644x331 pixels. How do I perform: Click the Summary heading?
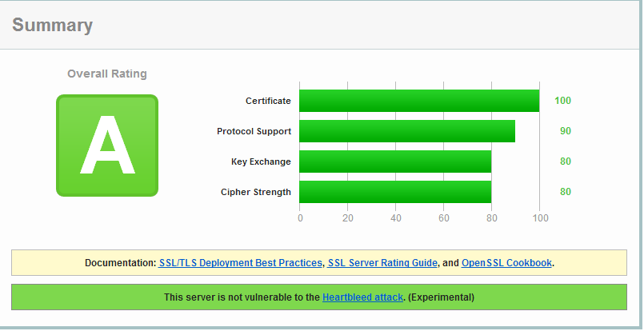[x=53, y=26]
